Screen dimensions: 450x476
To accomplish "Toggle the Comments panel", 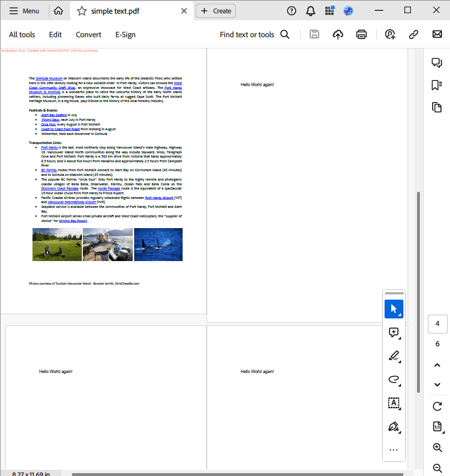I will pos(437,63).
